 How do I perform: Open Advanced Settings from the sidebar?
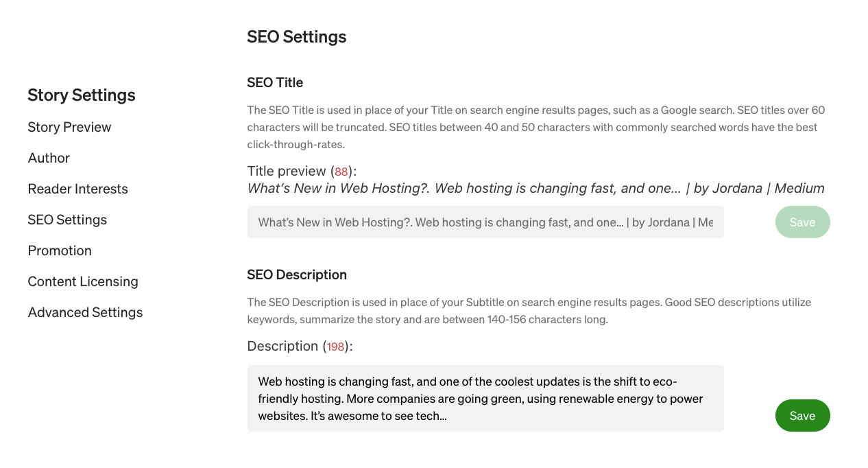(85, 312)
